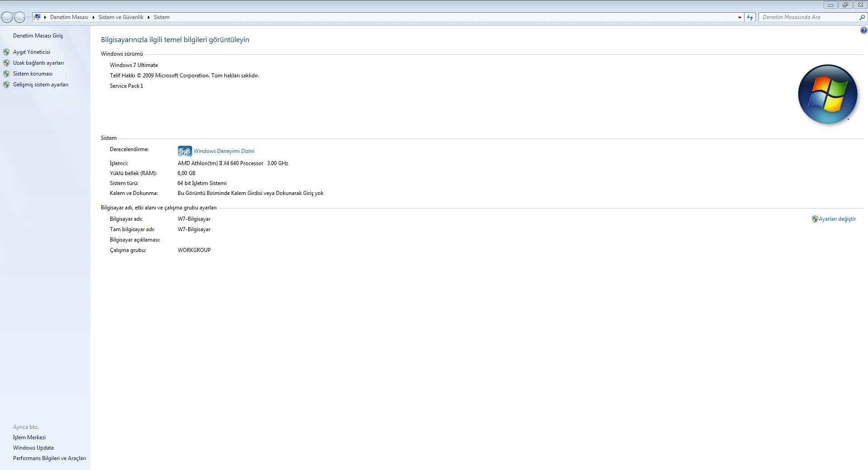This screenshot has width=868, height=470.
Task: Select Sistem ve Güvenlik in the breadcrumb
Action: click(x=121, y=17)
